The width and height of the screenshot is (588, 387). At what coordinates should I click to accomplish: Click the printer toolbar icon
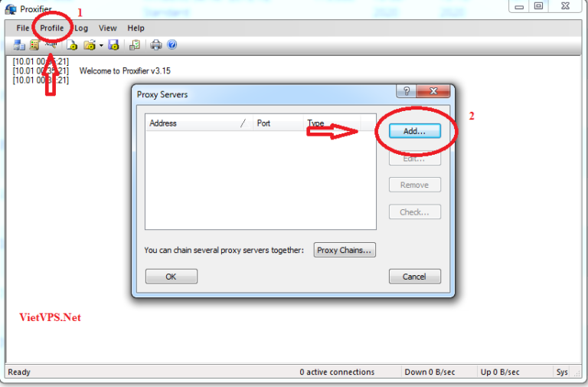click(156, 45)
